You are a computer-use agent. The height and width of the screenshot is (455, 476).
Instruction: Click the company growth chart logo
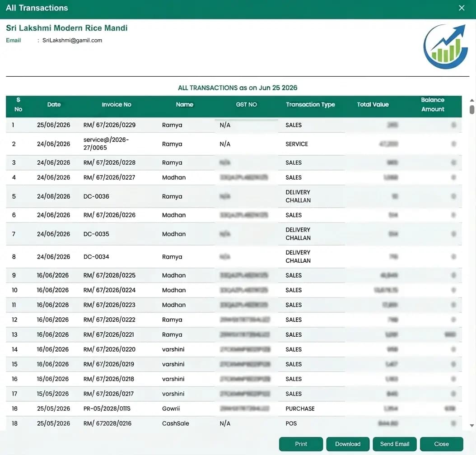445,46
